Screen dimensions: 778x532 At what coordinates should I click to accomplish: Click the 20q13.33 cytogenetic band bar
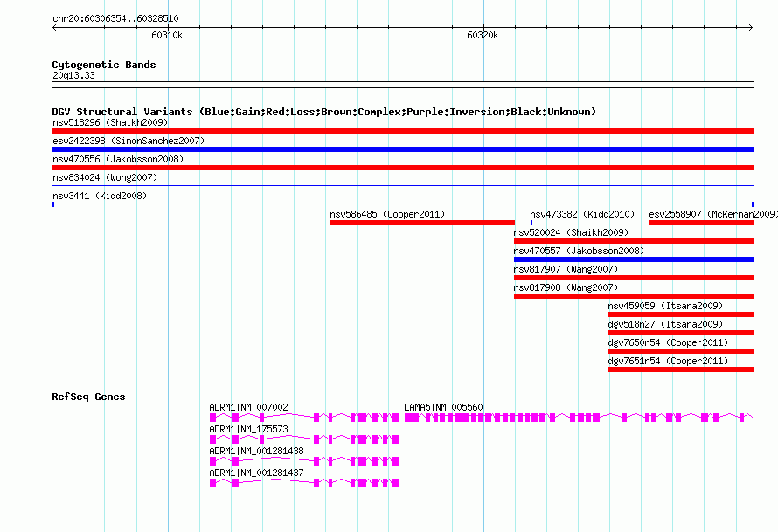(x=402, y=85)
